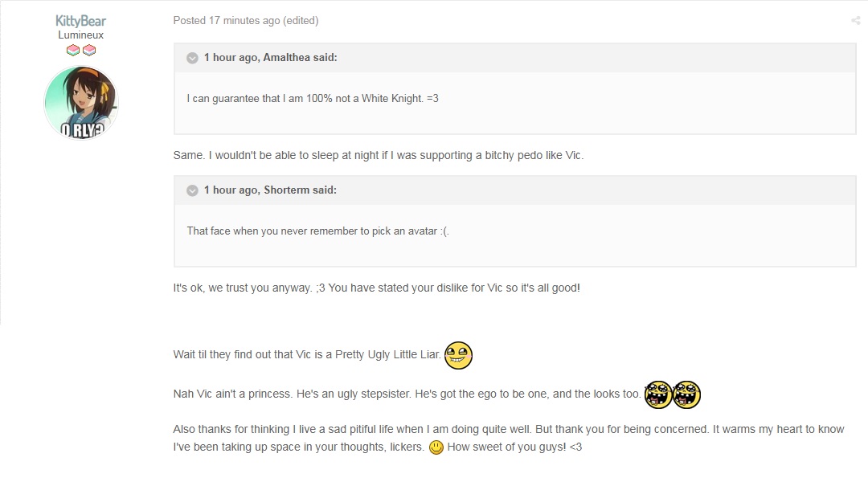Open the KittyBear 'O RLY?' avatar image
868x482 pixels.
(x=81, y=102)
